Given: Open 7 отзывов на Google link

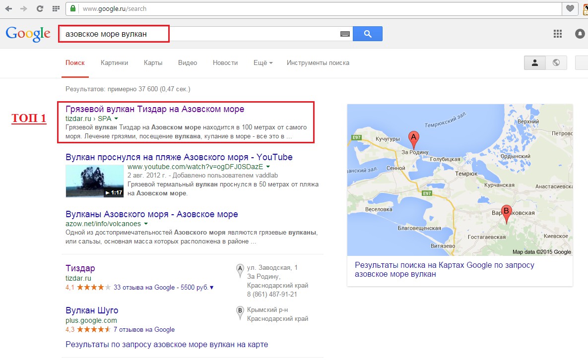Looking at the screenshot, I should 144,329.
